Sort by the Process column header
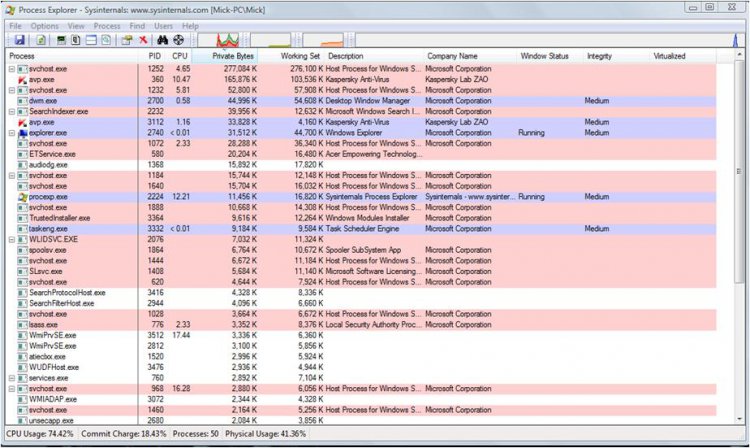The image size is (750, 448). click(x=72, y=56)
